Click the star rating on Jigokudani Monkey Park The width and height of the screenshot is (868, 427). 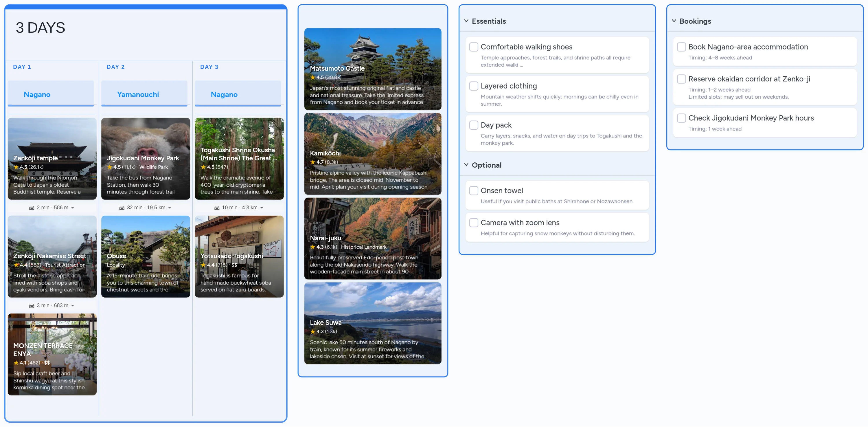109,167
